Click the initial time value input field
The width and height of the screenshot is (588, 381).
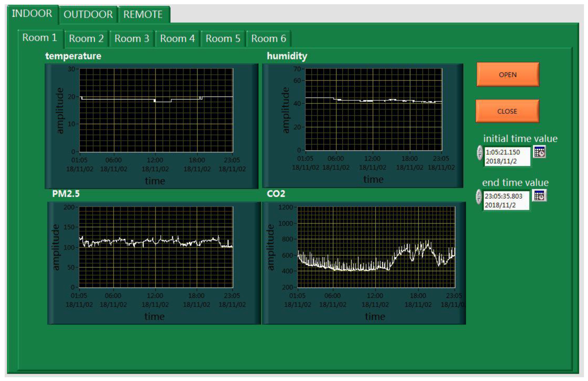pyautogui.click(x=507, y=157)
